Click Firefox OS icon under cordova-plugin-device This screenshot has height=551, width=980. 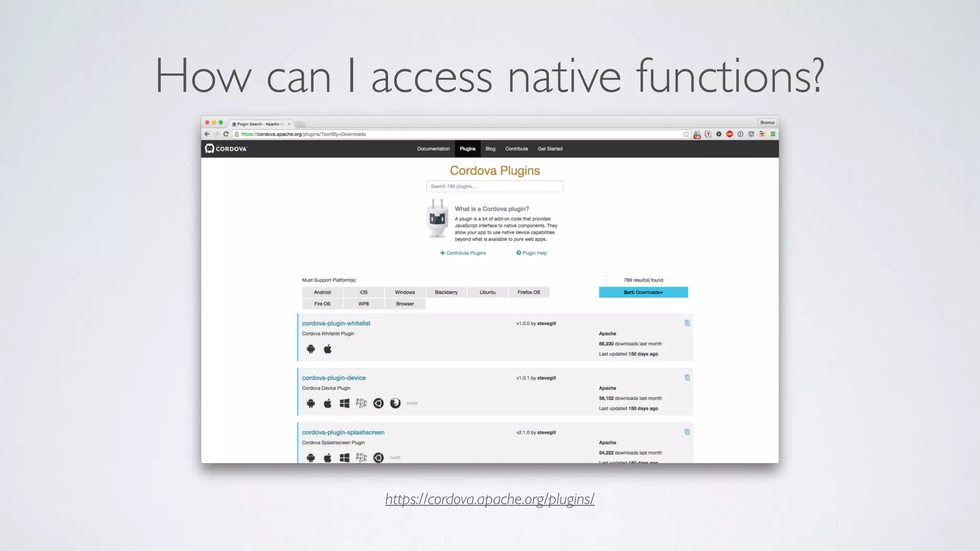(395, 404)
